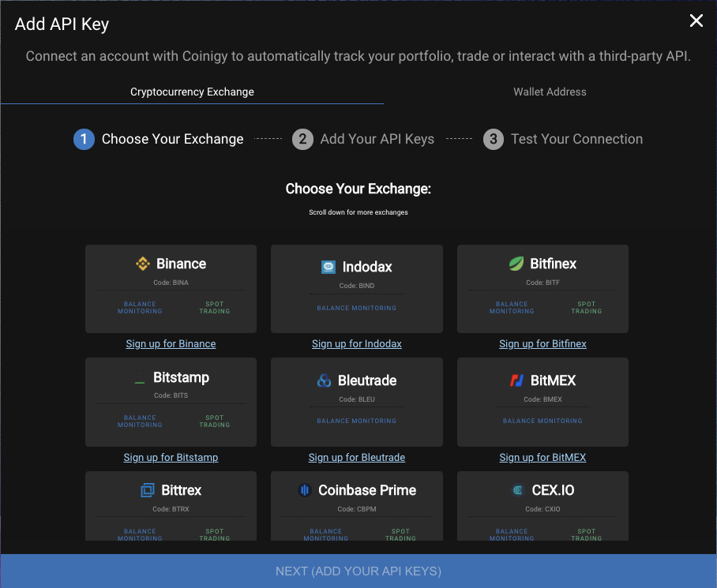The width and height of the screenshot is (717, 588).
Task: Click the 'Code: BTRX' text
Action: coord(171,509)
